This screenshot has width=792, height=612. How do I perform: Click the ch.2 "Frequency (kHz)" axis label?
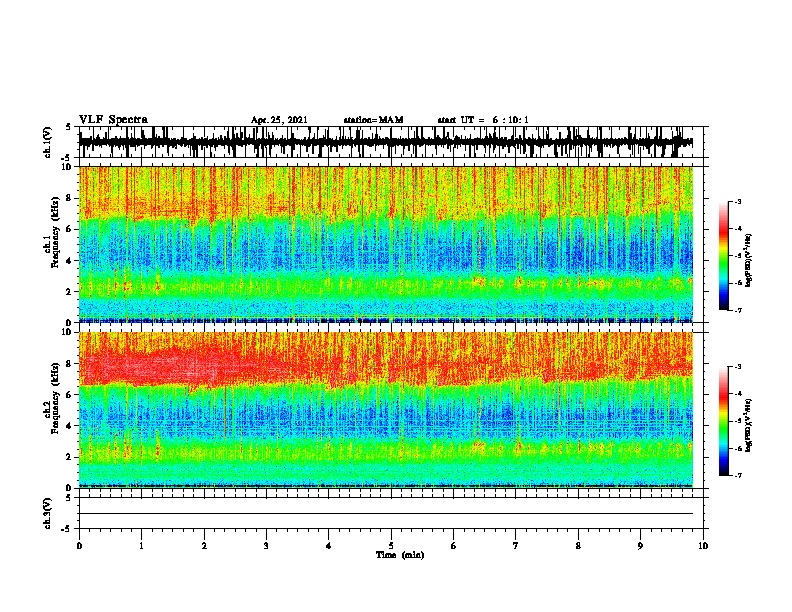[55, 398]
